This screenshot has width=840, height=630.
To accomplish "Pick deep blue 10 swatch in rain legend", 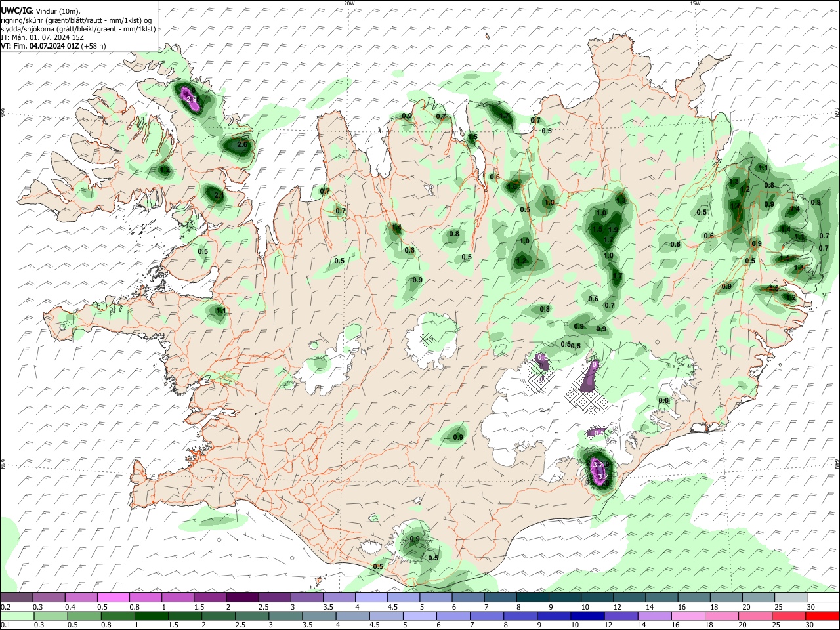I will [x=588, y=616].
